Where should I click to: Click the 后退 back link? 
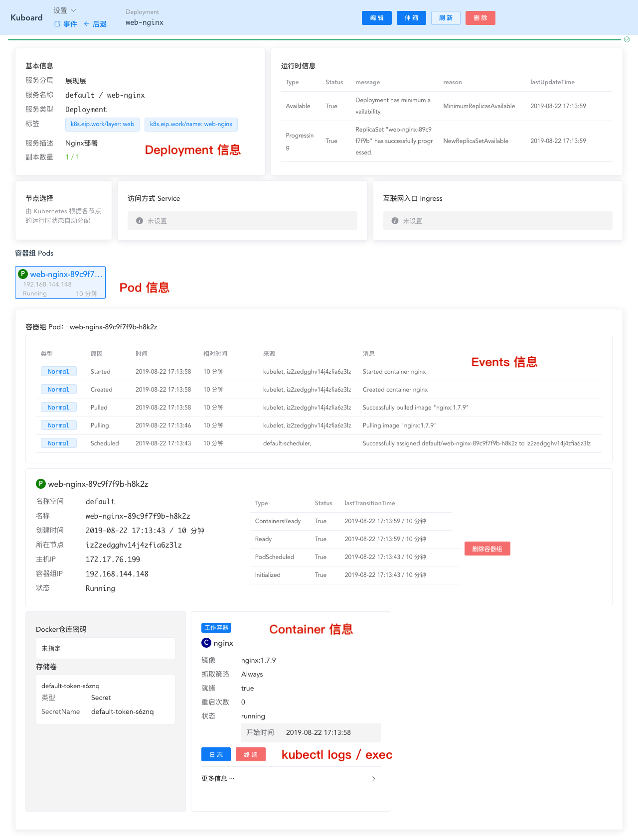click(x=95, y=24)
